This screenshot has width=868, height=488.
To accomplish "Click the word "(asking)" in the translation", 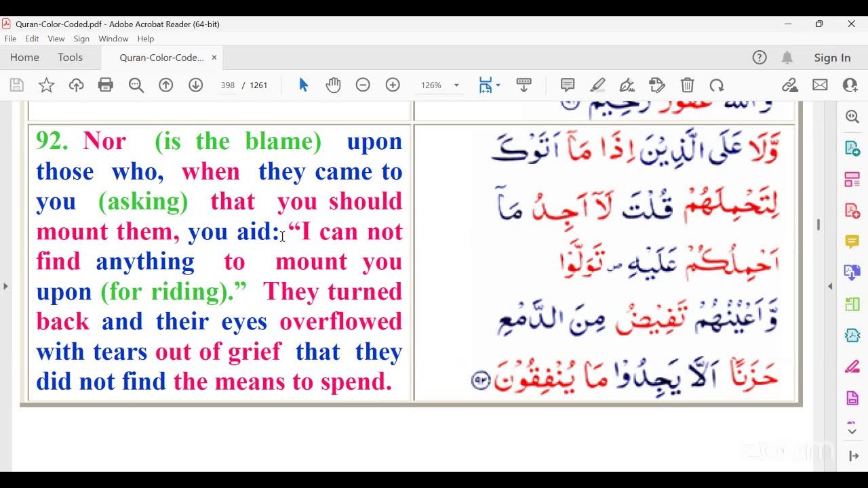I will tap(143, 202).
